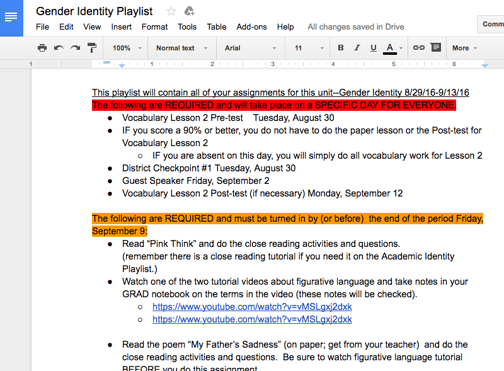504x371 pixels.
Task: Click 'Read the poem "My Father's Sadness"' line
Action: [295, 344]
